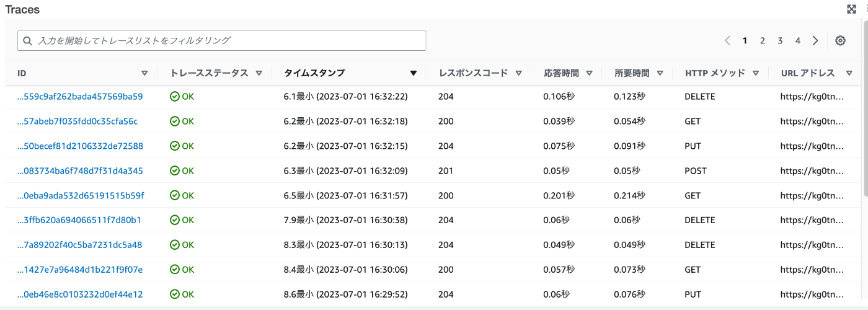Viewport: 868px width, 310px height.
Task: Go to the next page of traces
Action: 815,40
